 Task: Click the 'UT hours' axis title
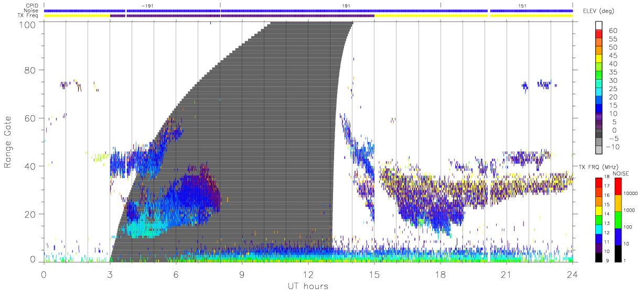pos(307,286)
